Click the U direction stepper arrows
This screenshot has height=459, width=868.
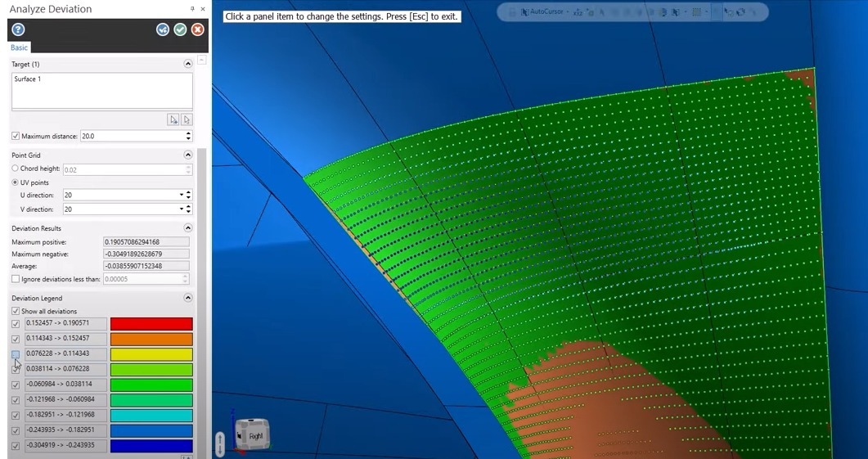pos(189,195)
